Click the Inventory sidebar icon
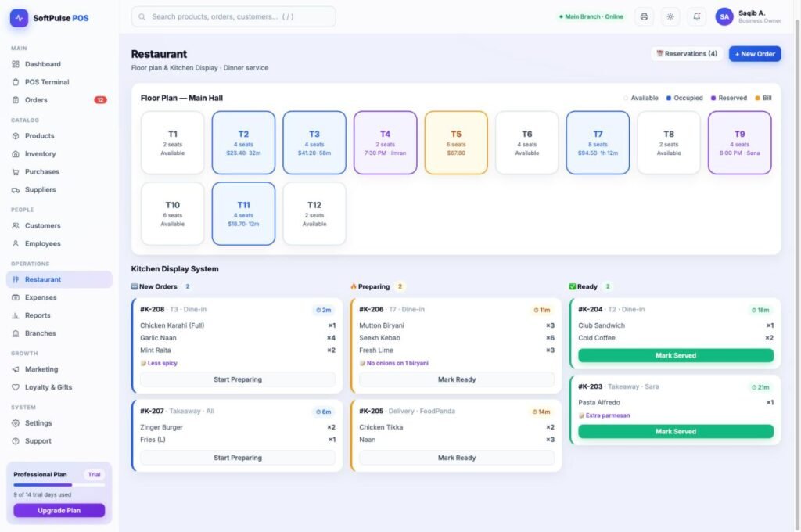Screen dimensions: 801x532 coord(16,154)
